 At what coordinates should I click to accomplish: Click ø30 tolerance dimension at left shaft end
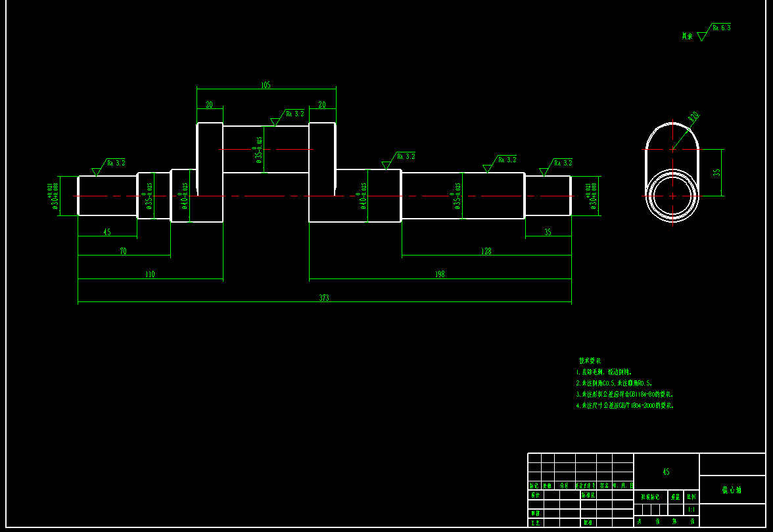point(53,196)
